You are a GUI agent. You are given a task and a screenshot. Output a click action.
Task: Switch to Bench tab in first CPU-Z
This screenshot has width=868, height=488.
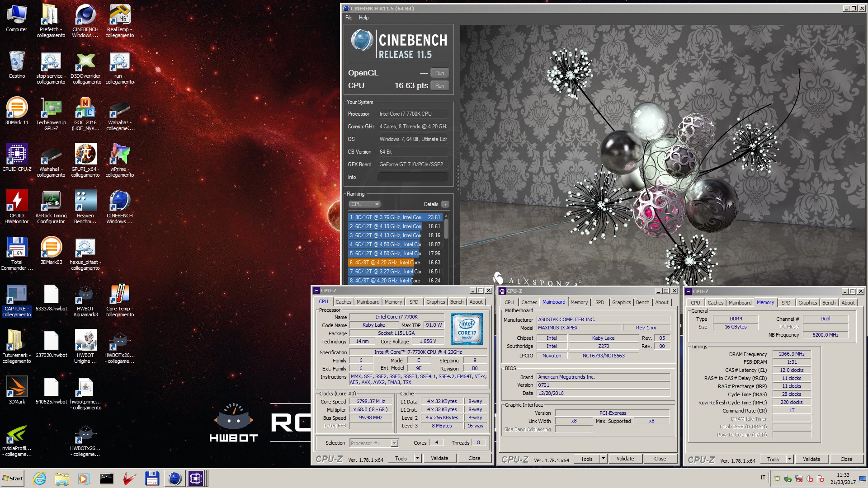457,302
